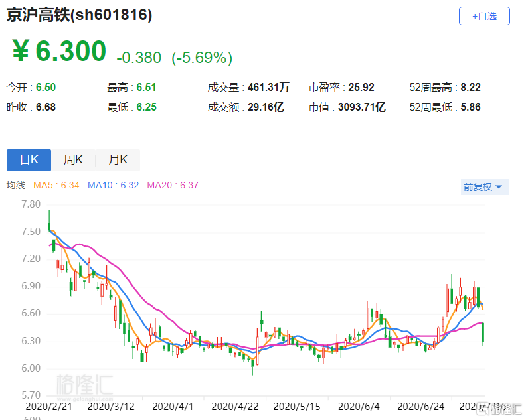Screen dimensions: 526x420
Task: Click the +自选 add to watchlist button
Action: tap(484, 16)
